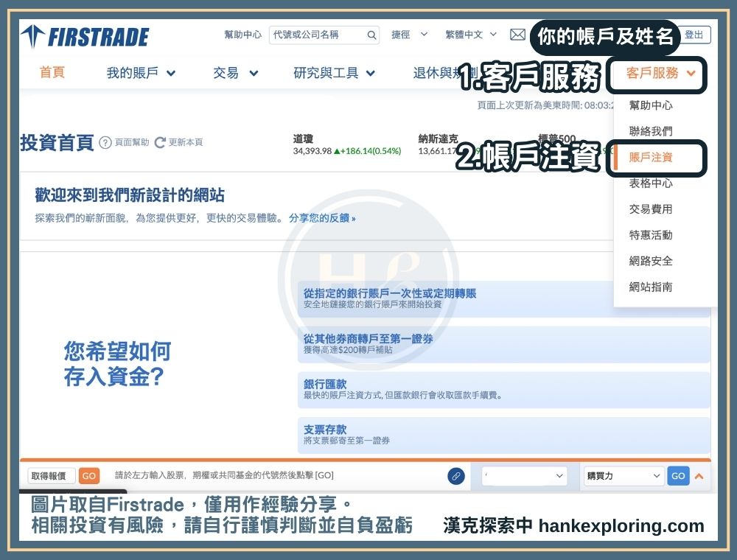The image size is (737, 560).
Task: Open the 購買力 dropdown in the bottom bar
Action: [623, 475]
